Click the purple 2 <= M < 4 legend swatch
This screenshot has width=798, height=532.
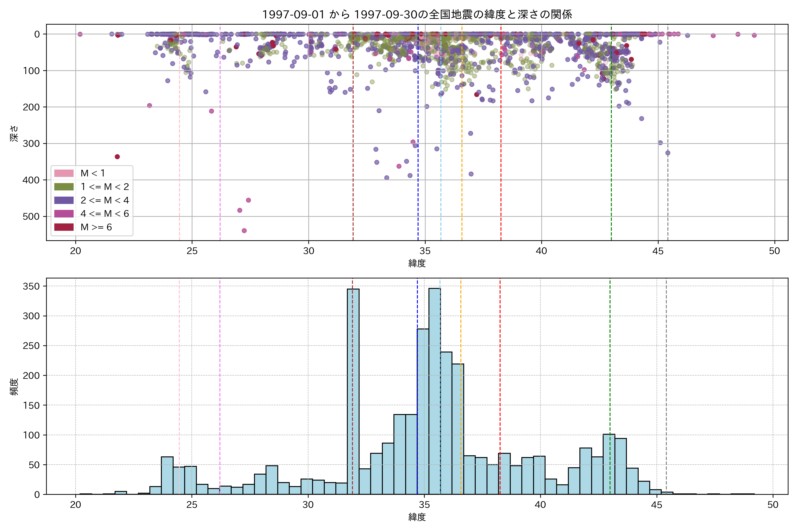(x=64, y=200)
